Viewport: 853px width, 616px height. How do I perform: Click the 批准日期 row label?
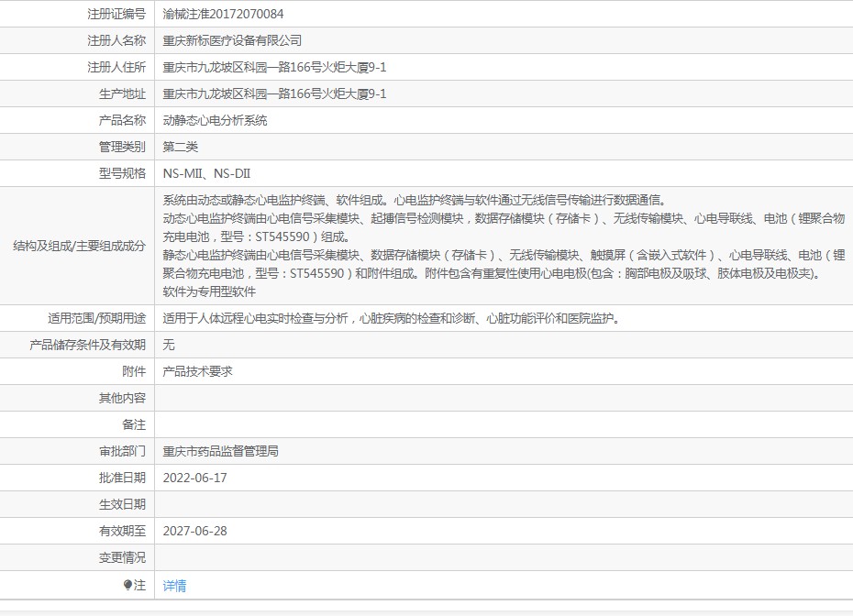coord(122,478)
